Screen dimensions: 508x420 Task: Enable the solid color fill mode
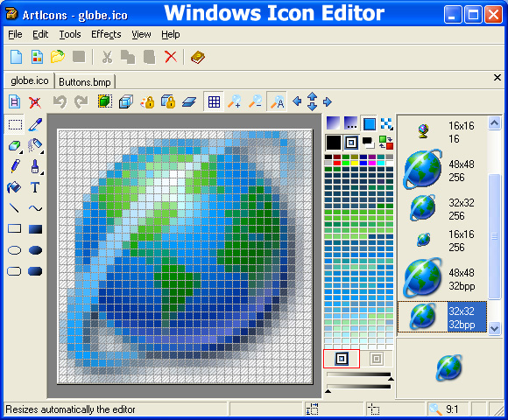369,123
